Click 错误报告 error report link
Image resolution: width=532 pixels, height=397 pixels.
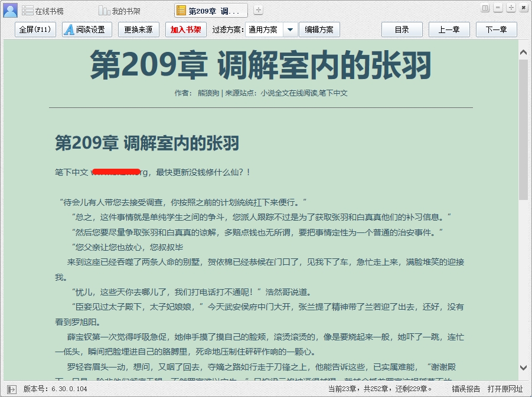click(466, 389)
